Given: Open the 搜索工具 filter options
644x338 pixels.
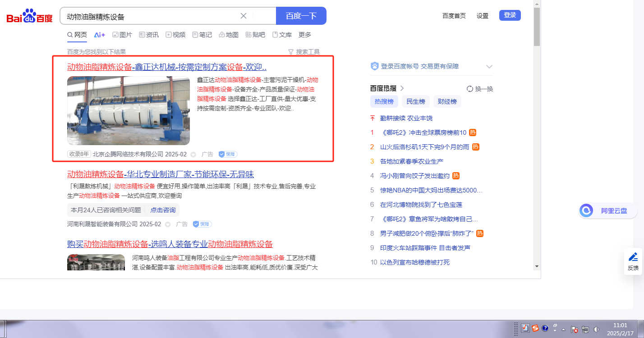Looking at the screenshot, I should (x=304, y=52).
